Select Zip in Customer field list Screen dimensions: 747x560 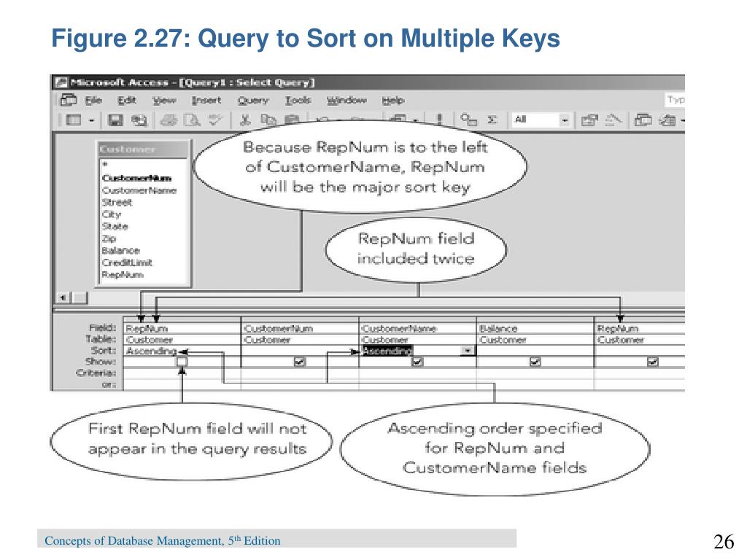click(109, 238)
